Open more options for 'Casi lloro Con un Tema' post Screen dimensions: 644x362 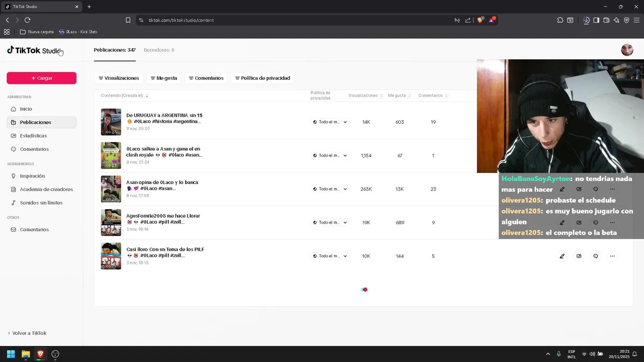point(612,256)
